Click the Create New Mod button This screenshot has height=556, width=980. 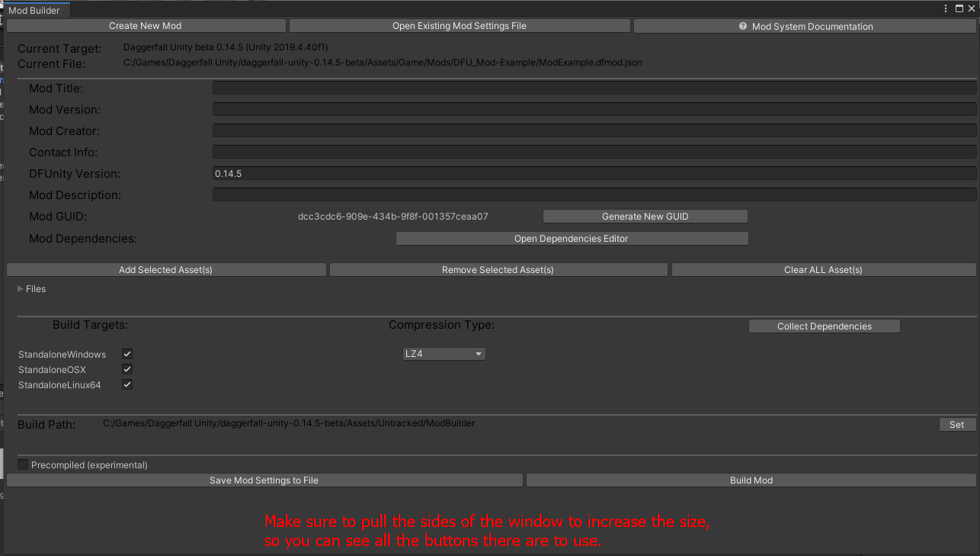tap(146, 26)
